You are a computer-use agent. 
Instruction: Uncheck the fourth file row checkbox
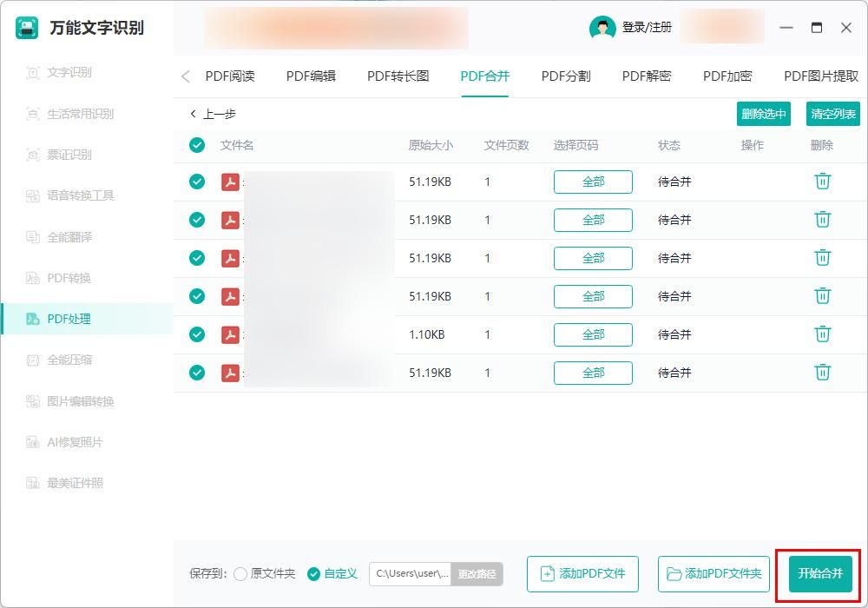pyautogui.click(x=197, y=296)
